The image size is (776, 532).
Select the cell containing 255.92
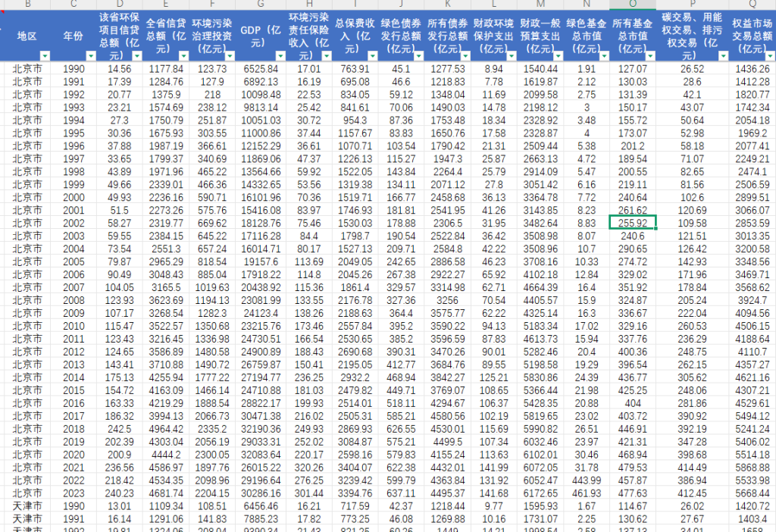pyautogui.click(x=632, y=223)
